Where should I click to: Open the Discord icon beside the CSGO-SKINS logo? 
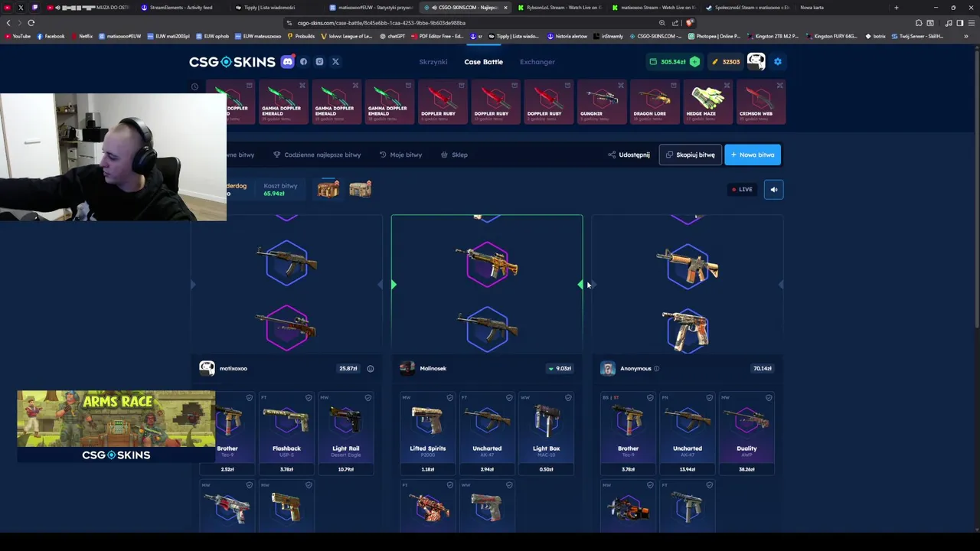tap(287, 62)
